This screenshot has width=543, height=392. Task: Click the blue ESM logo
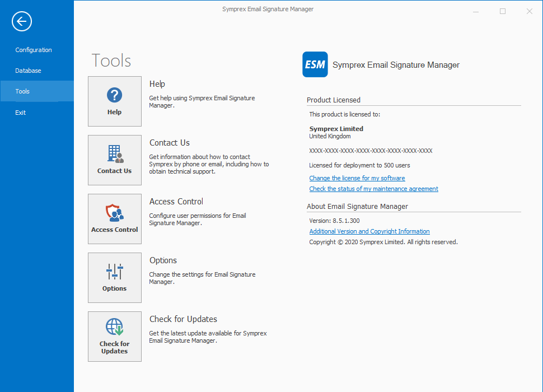click(315, 64)
